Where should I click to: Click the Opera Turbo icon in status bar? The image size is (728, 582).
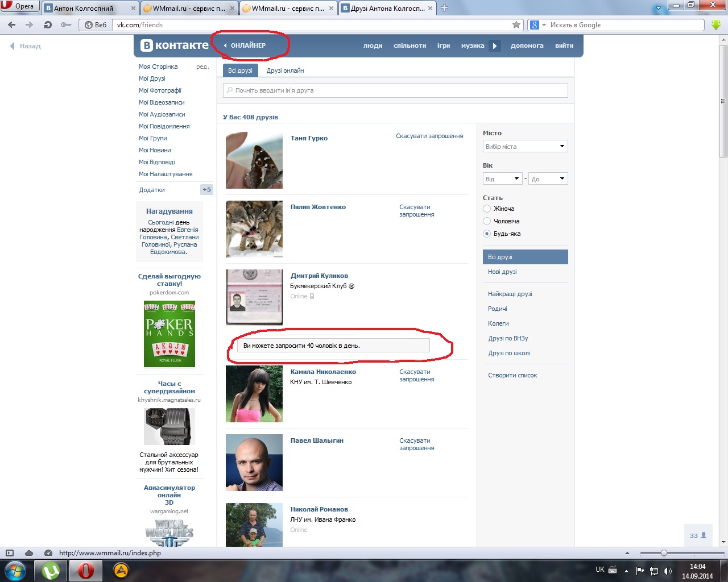tap(48, 553)
